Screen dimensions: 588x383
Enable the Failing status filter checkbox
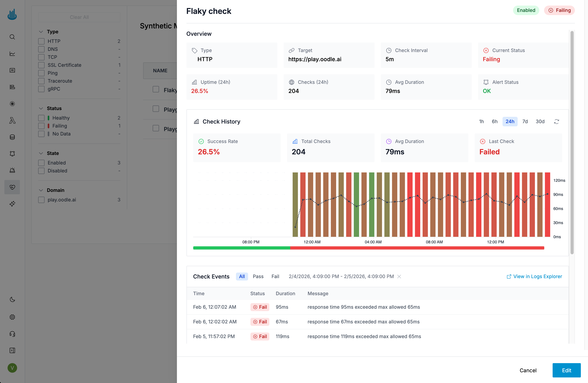point(42,126)
